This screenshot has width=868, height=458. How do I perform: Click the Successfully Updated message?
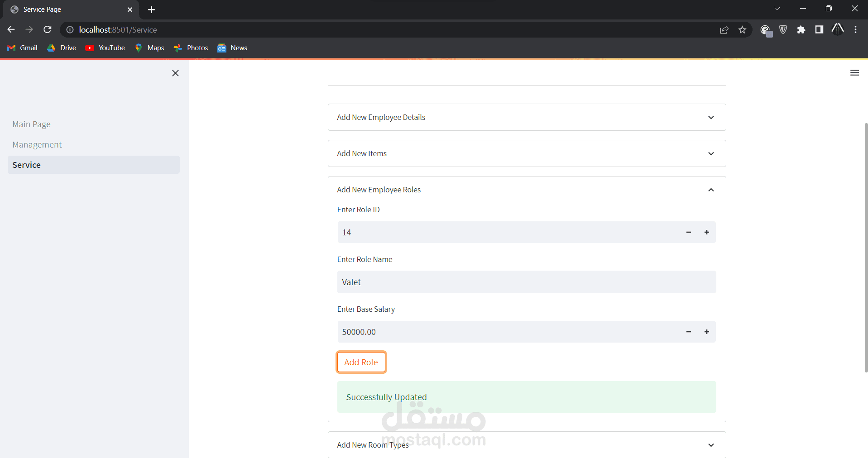pos(527,397)
